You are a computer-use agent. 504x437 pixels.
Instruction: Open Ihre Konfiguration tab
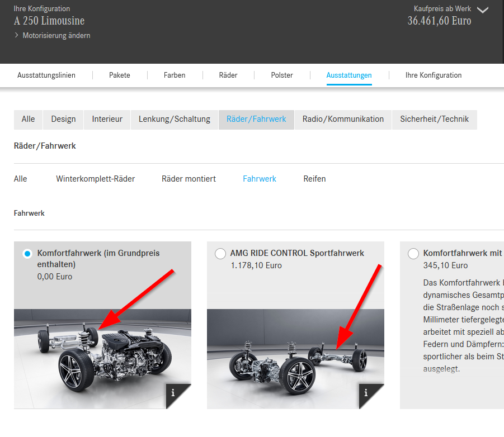434,75
